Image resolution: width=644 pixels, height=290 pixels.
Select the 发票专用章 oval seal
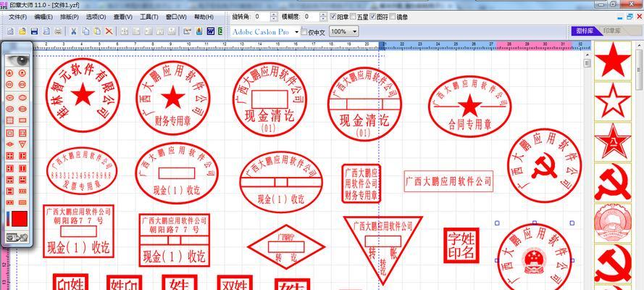(82, 171)
